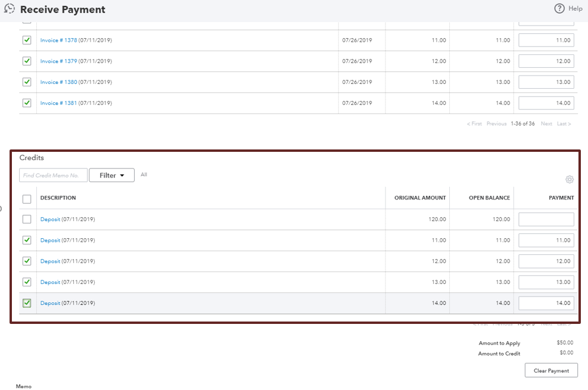Click Last in invoice table pagination
The image size is (588, 390).
[564, 124]
